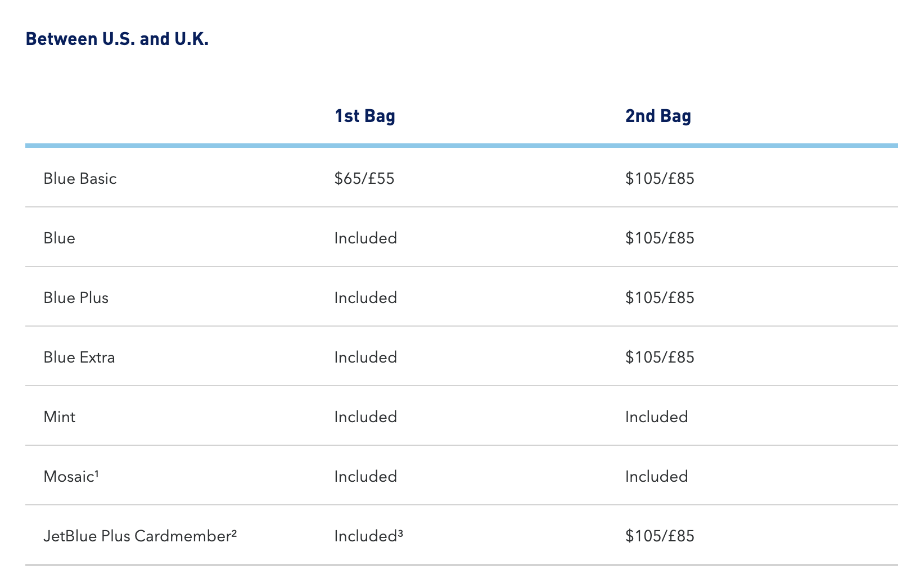Click the Blue Basic row label

click(80, 179)
